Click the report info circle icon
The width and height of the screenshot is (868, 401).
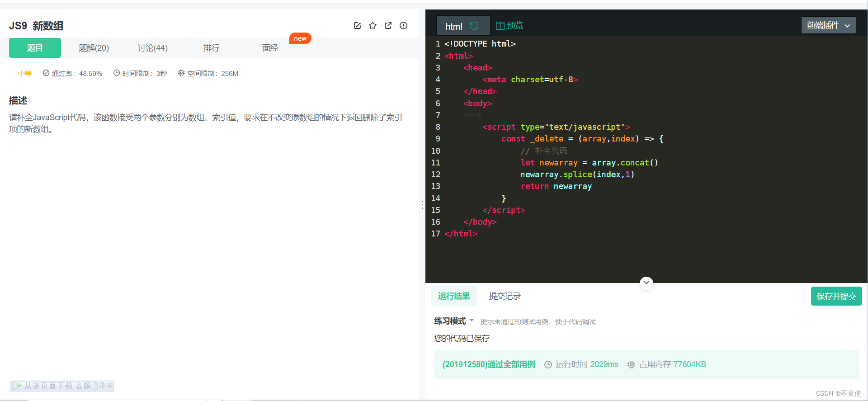(403, 26)
